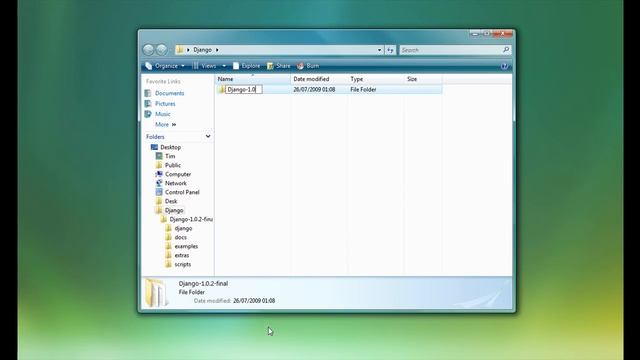
Task: Click the Django-1.0 rename text field
Action: pos(244,89)
